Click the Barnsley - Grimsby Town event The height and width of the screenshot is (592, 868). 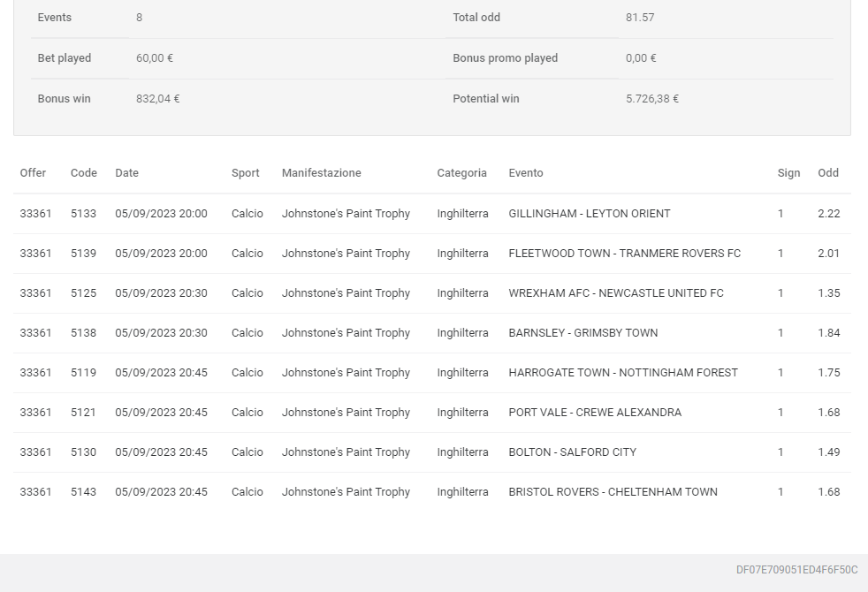tap(582, 333)
